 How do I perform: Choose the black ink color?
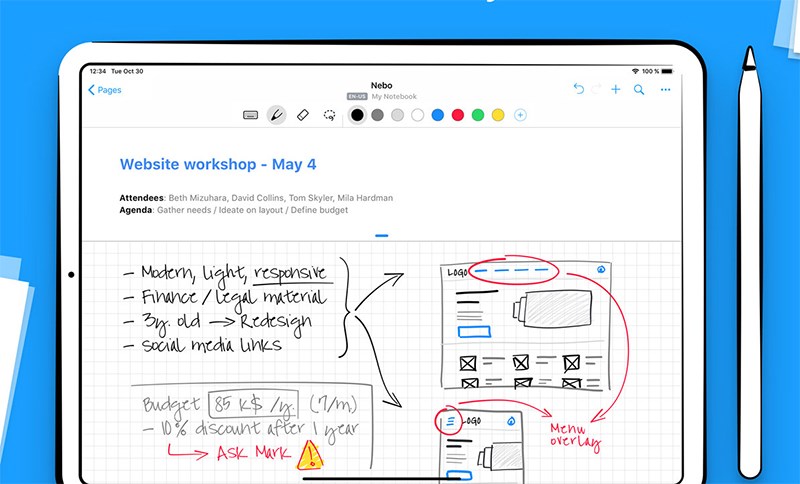[357, 115]
